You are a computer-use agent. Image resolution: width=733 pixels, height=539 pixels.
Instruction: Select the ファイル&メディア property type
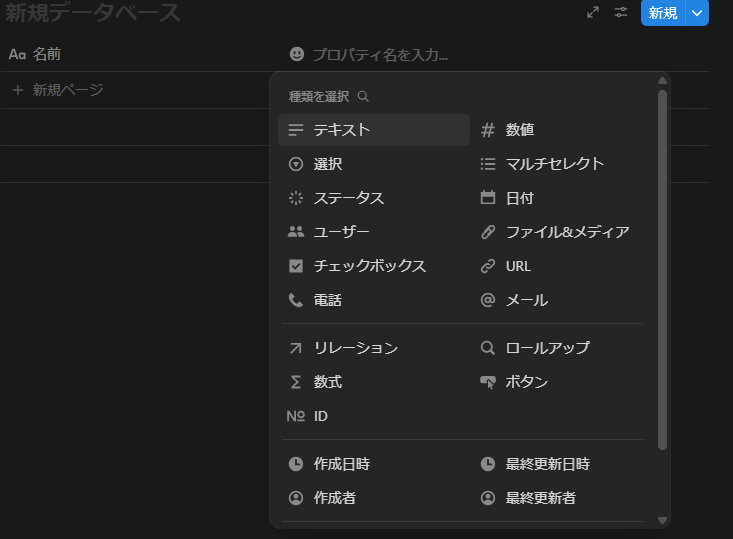click(x=566, y=232)
